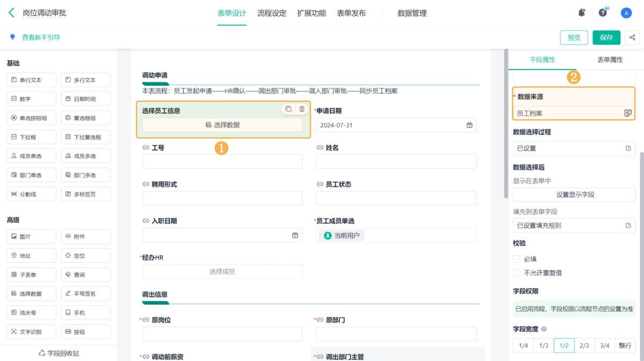The width and height of the screenshot is (644, 361).
Task: Select the 选择数据 component in left sidebar
Action: click(x=31, y=293)
